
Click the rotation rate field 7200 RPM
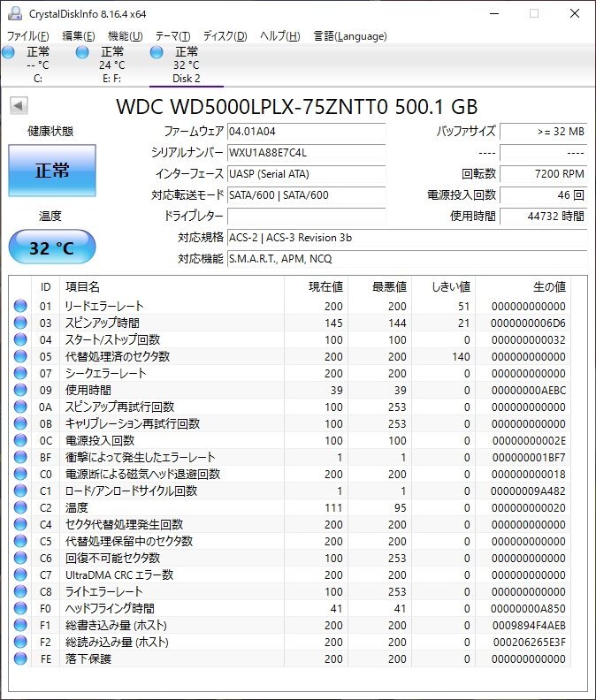pos(544,173)
